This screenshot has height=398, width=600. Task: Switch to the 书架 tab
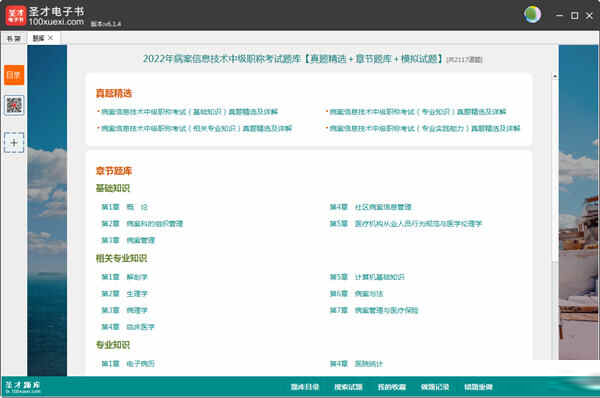point(14,38)
